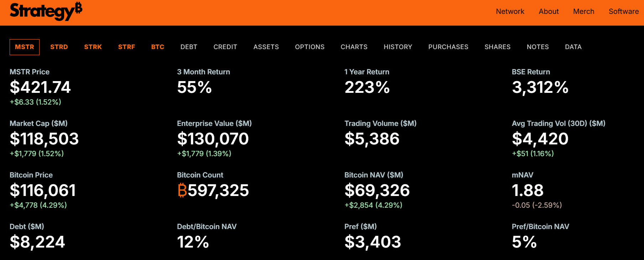Click the BSE Return value 3,312%
Screen dimensions: 644x260
(x=540, y=87)
